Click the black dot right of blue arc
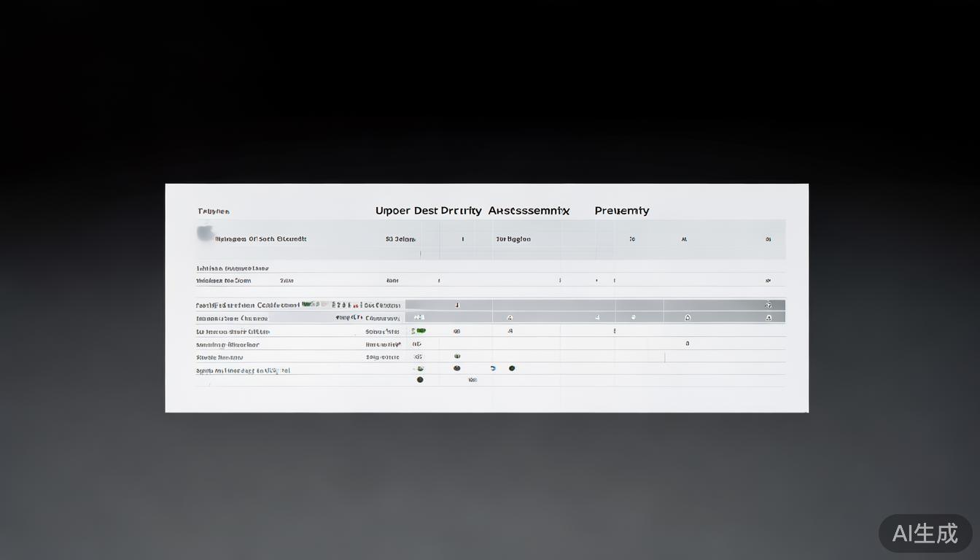 (512, 368)
